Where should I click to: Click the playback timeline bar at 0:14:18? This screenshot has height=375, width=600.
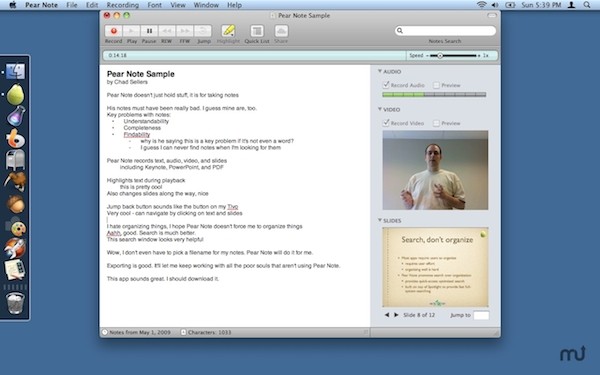pos(254,55)
